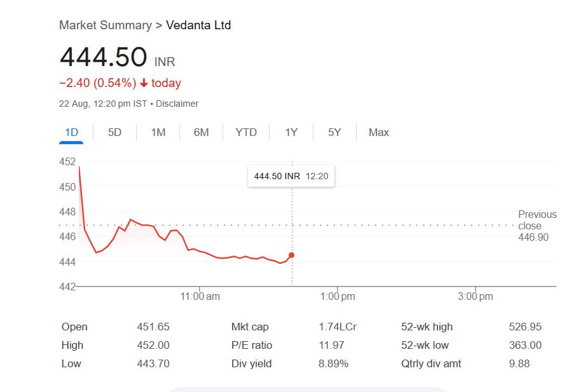Click the Disclaimer link
585x392 pixels.
(x=177, y=104)
